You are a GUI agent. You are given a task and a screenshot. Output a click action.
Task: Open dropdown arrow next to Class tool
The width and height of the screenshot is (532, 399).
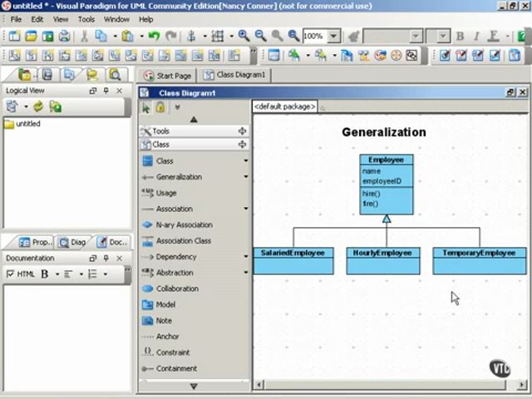pos(246,160)
